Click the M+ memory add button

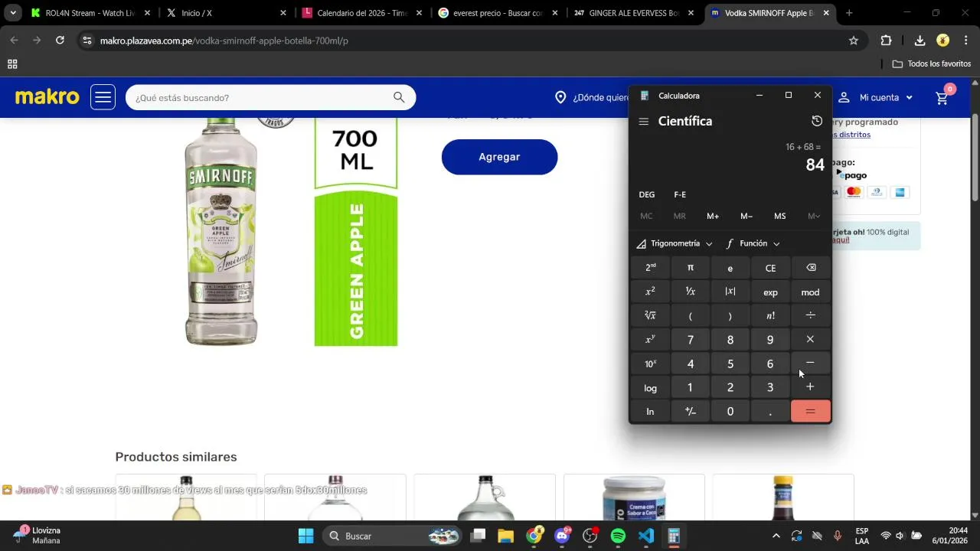(x=713, y=216)
